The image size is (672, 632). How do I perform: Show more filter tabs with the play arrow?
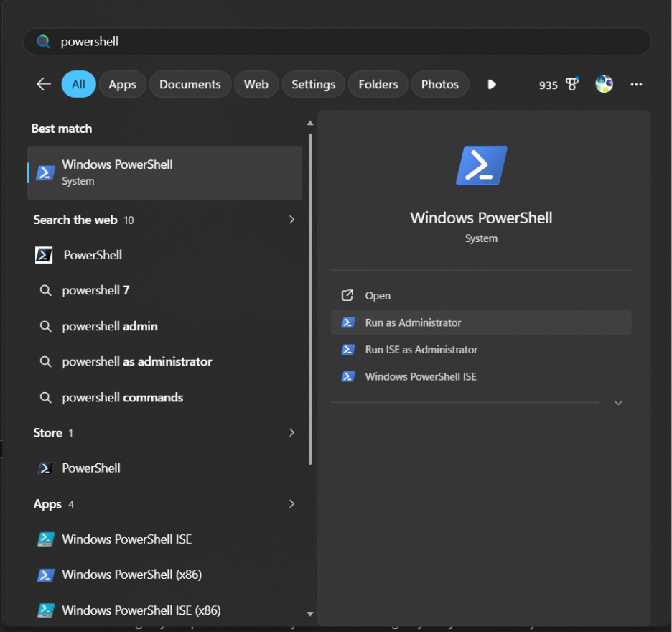[x=492, y=85]
